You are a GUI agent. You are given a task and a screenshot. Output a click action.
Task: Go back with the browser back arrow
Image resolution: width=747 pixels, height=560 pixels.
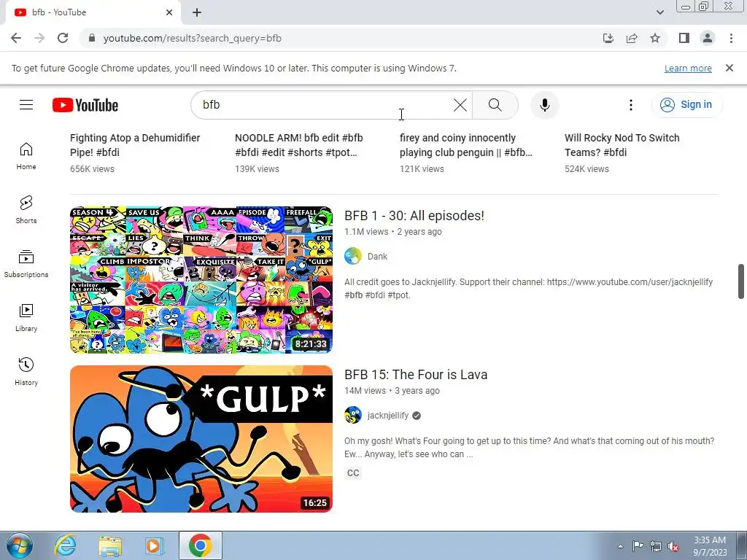click(x=16, y=38)
